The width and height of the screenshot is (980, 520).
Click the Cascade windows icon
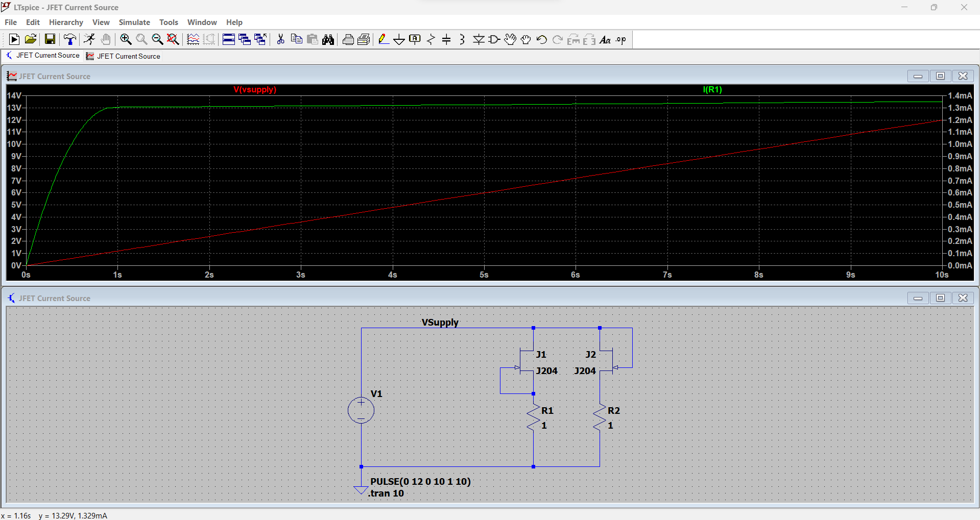(x=245, y=39)
